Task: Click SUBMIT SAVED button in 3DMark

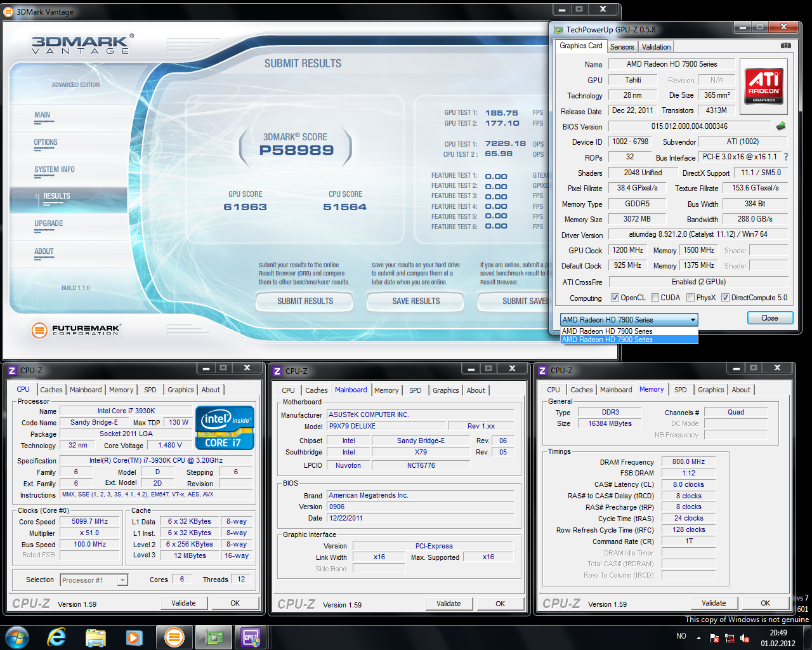Action: [x=513, y=301]
